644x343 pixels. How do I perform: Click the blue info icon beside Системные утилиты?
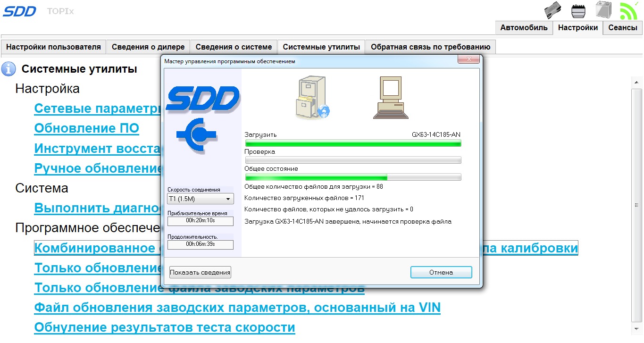(x=8, y=69)
